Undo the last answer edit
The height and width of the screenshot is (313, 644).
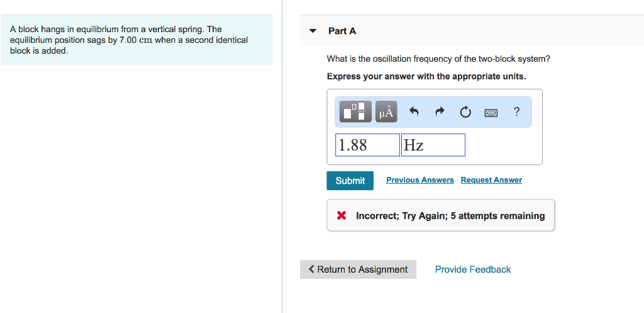point(414,112)
